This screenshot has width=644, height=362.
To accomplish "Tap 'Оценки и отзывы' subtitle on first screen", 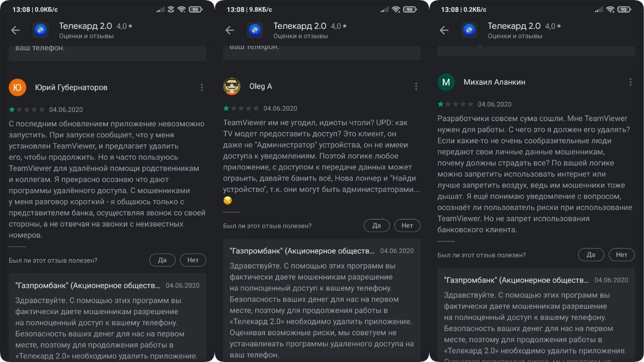I will tap(86, 37).
